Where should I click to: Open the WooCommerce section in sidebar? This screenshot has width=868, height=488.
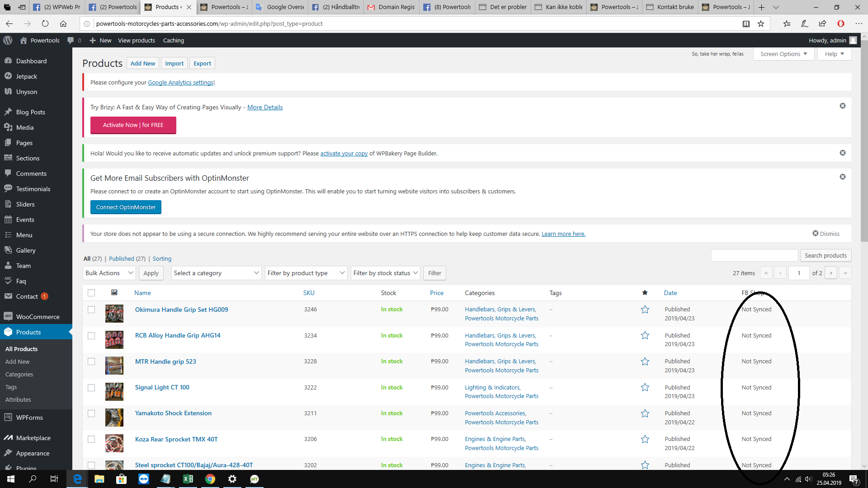pyautogui.click(x=9, y=316)
